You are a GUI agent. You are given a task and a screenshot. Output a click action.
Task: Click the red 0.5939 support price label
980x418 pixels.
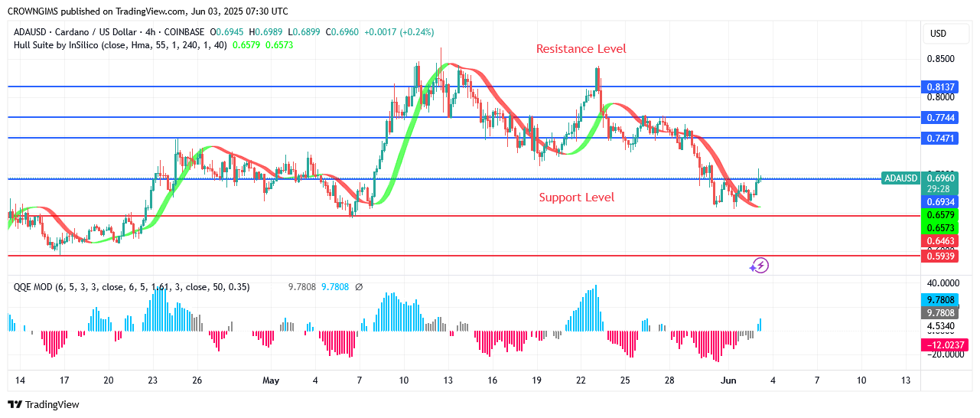(x=939, y=256)
